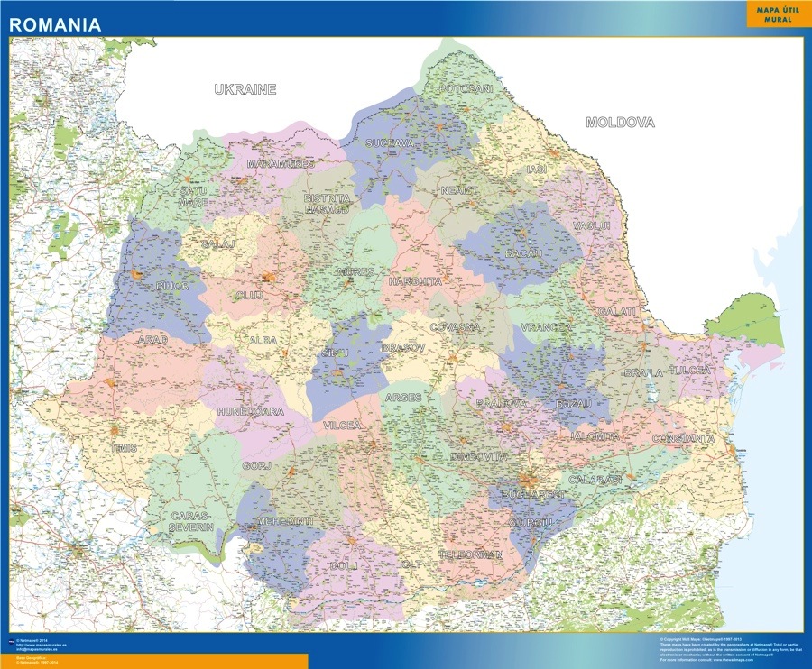Choose the BUCHAREST label
812x669 pixels.
(x=533, y=495)
